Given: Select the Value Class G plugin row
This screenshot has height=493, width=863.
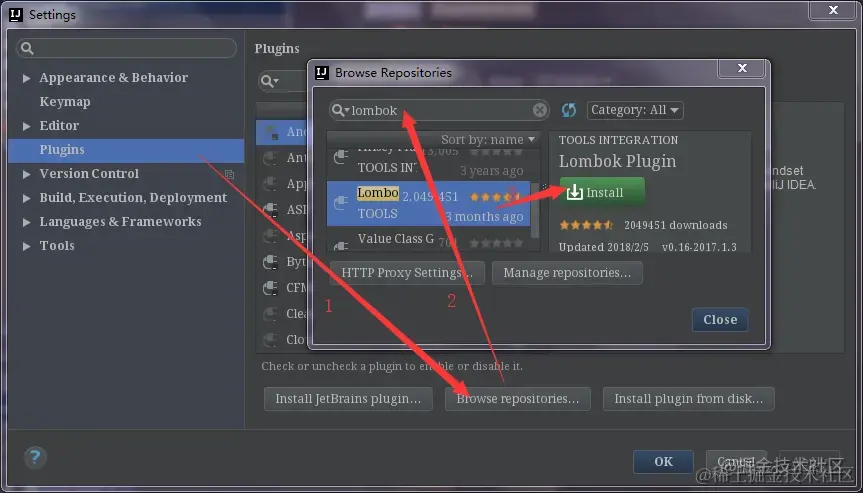Looking at the screenshot, I should tap(429, 240).
